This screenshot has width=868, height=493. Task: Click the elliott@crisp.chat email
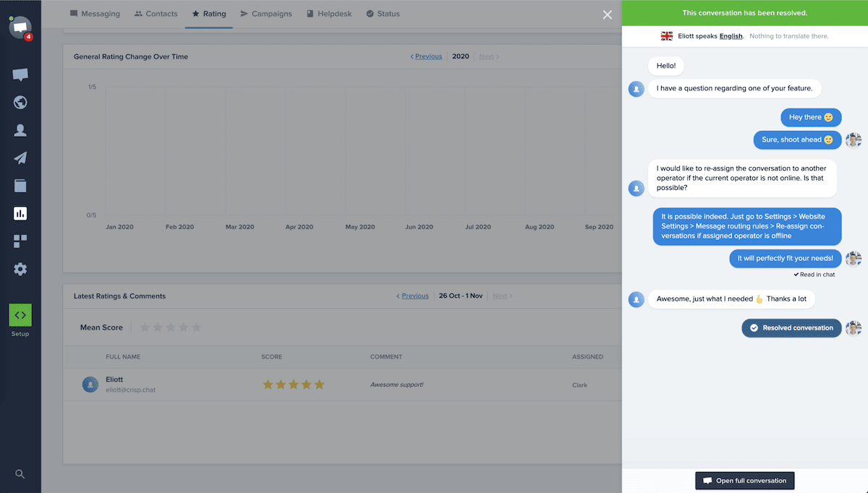[130, 390]
